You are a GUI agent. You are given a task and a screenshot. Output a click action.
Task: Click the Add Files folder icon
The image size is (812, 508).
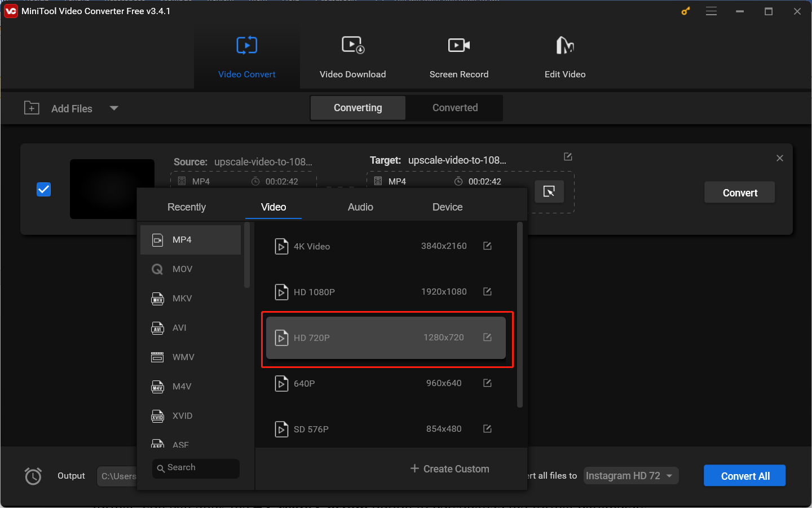point(32,108)
